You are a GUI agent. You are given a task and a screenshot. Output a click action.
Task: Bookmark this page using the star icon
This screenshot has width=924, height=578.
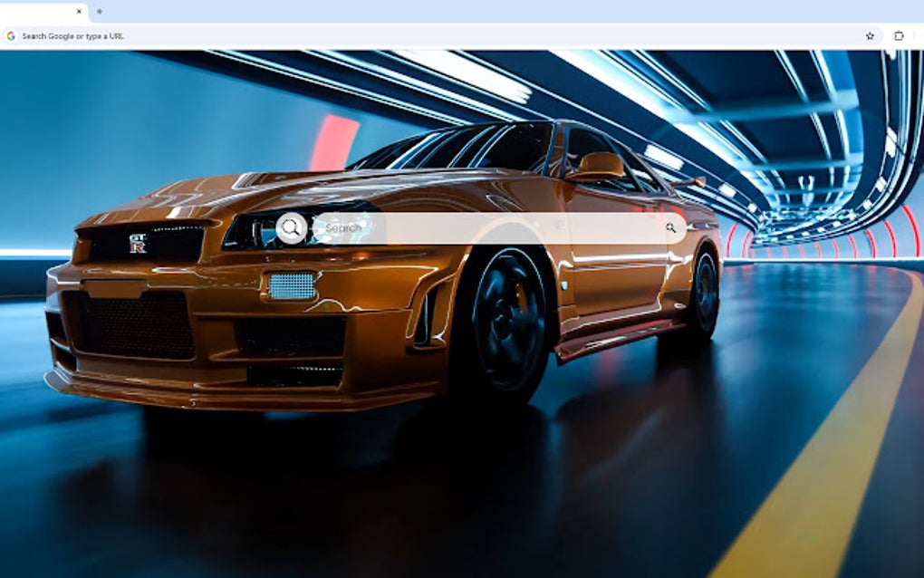(x=869, y=36)
